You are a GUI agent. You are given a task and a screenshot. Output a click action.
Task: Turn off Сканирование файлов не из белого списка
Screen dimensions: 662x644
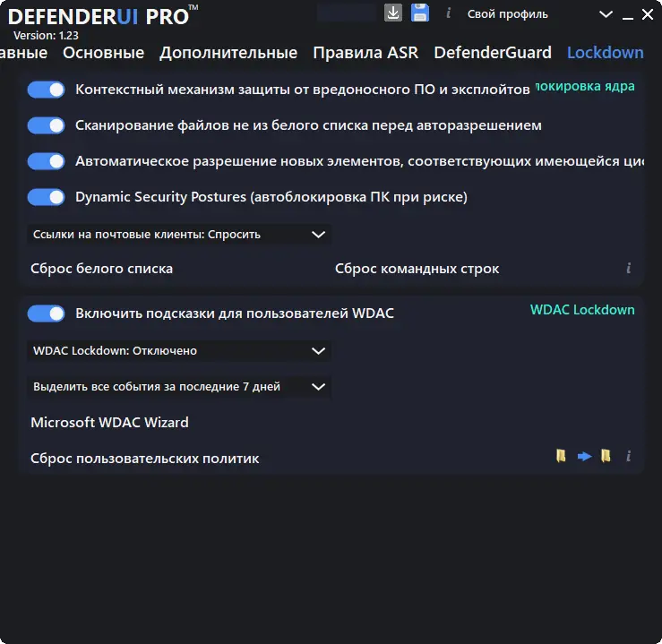[x=46, y=125]
